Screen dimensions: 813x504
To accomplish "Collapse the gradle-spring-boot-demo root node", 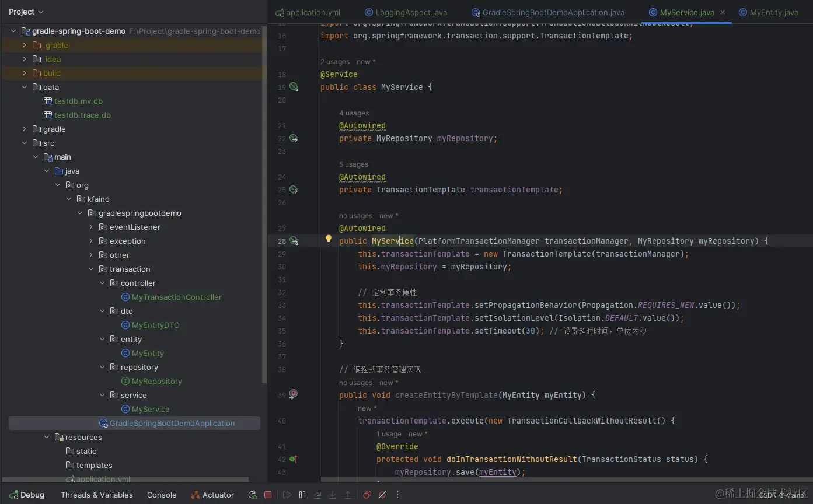I will click(x=13, y=31).
